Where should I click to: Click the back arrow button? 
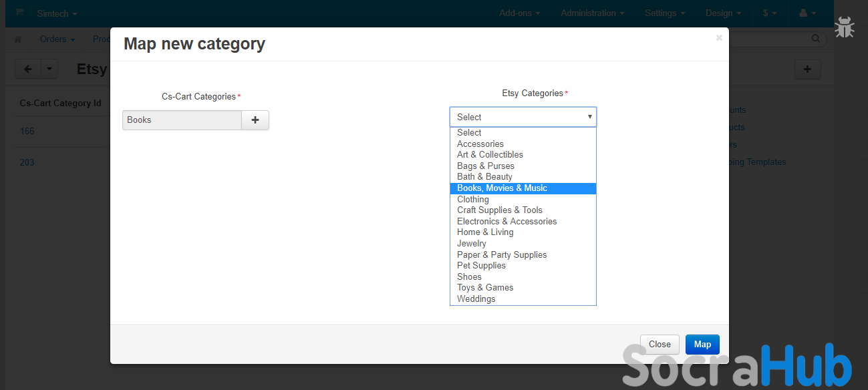[x=28, y=69]
